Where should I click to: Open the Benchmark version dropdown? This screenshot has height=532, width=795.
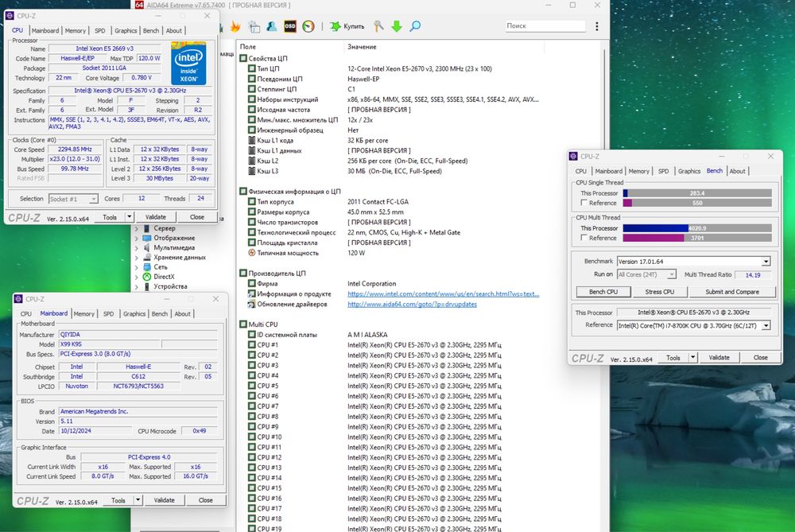(766, 261)
